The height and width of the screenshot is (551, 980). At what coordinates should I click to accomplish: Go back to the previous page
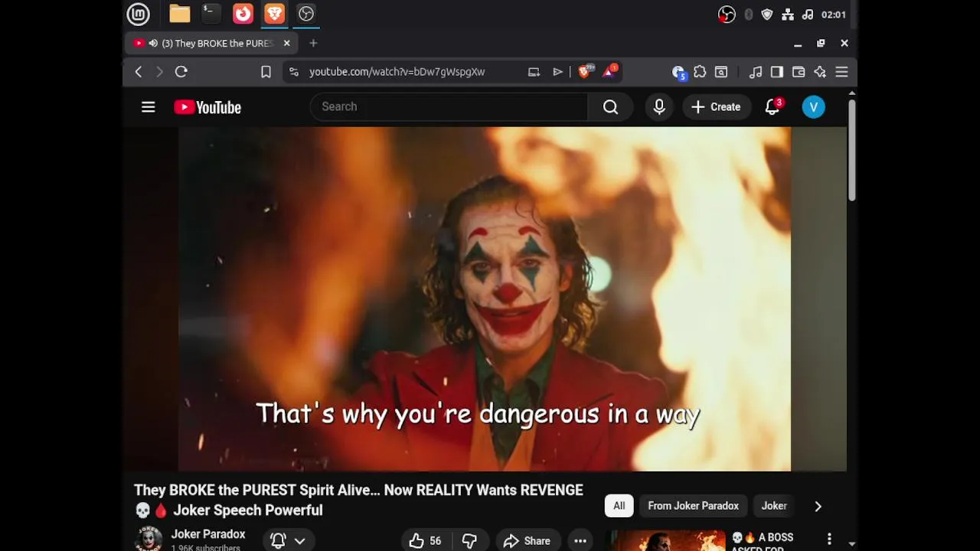(x=139, y=72)
